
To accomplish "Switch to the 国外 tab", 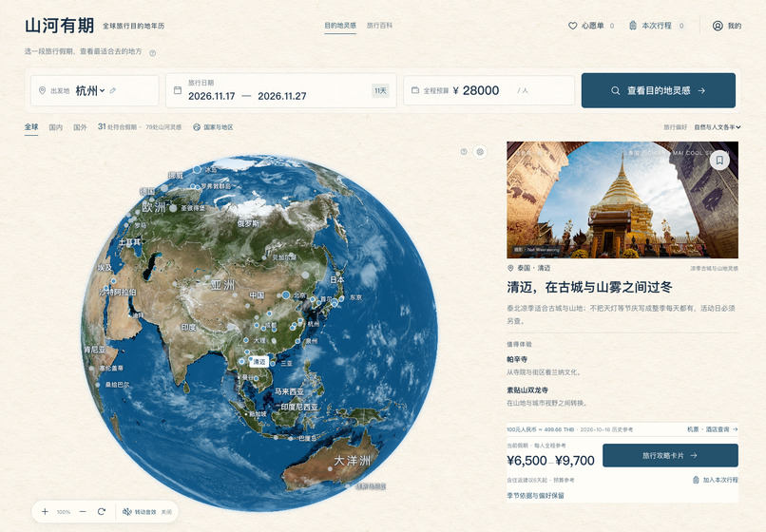I will pyautogui.click(x=80, y=127).
